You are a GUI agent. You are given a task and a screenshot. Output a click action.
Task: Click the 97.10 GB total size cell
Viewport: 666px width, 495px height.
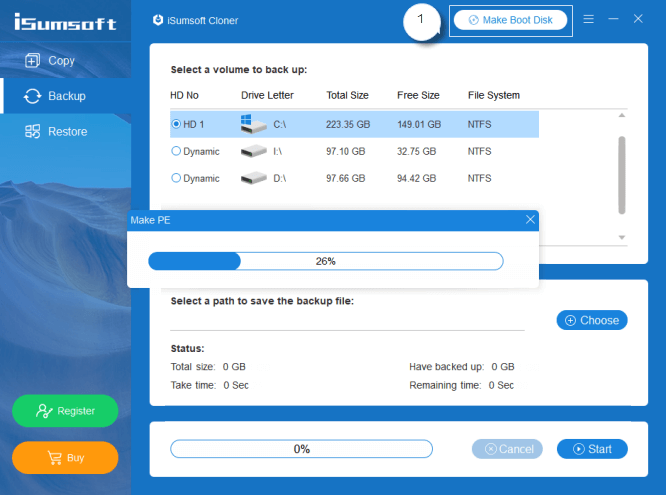point(345,151)
